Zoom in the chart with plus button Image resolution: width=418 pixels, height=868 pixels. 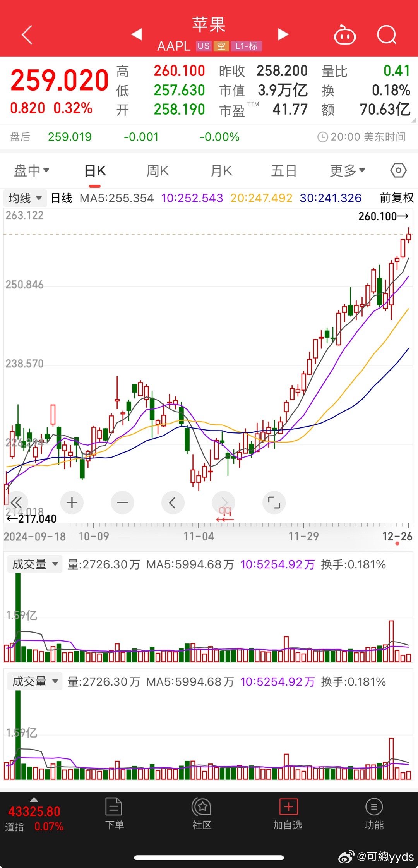pos(72,503)
